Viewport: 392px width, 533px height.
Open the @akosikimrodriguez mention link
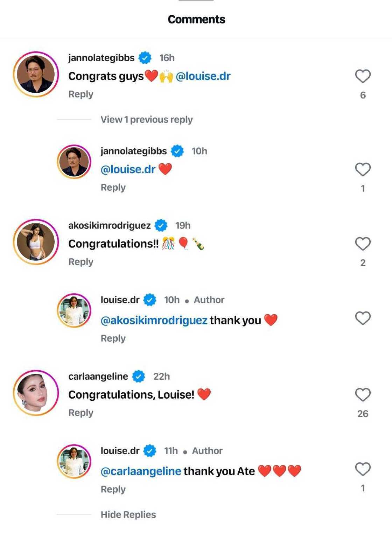tap(154, 320)
